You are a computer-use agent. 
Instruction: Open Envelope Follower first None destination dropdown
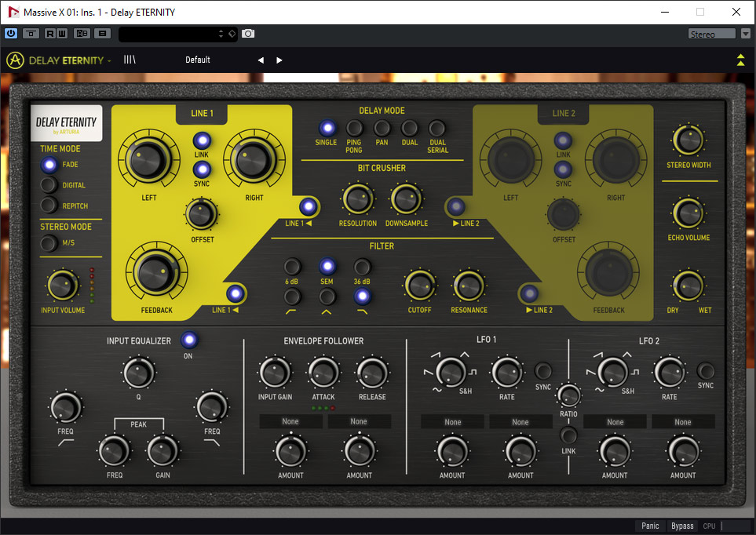(x=290, y=422)
